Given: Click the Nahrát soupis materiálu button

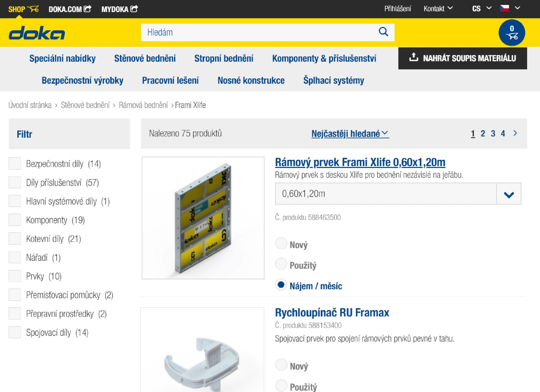Looking at the screenshot, I should tap(462, 58).
